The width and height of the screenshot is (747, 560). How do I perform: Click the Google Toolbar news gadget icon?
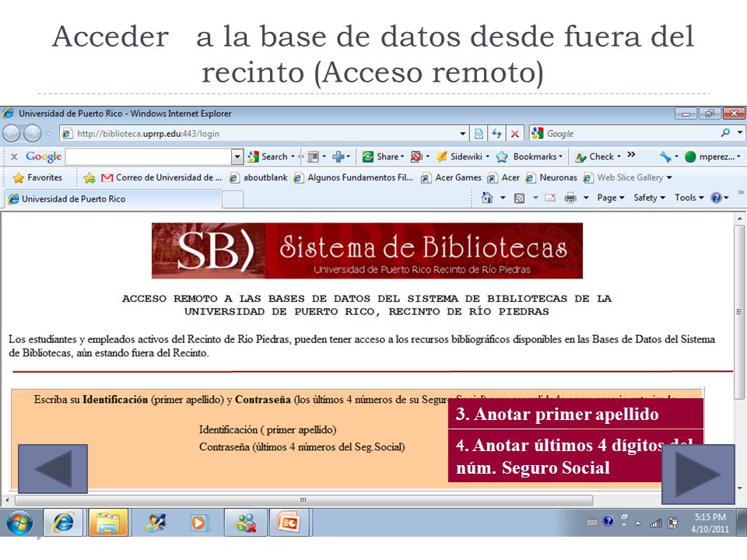tap(313, 156)
